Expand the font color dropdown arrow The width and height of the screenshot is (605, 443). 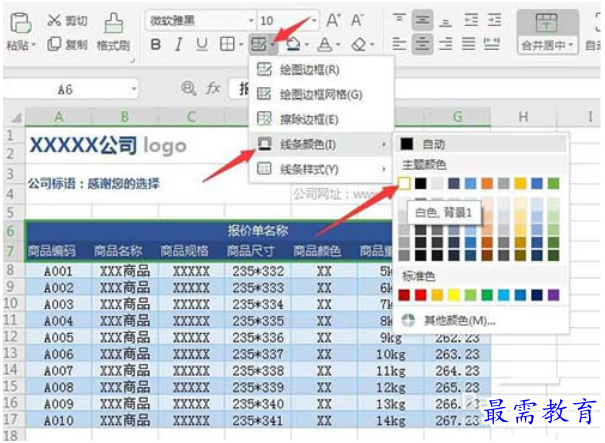338,45
